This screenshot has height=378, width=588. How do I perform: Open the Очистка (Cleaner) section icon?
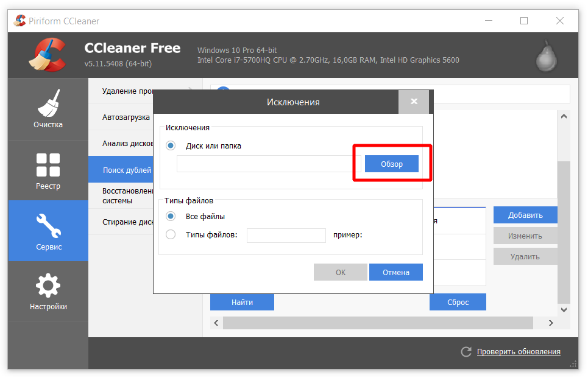pyautogui.click(x=48, y=104)
